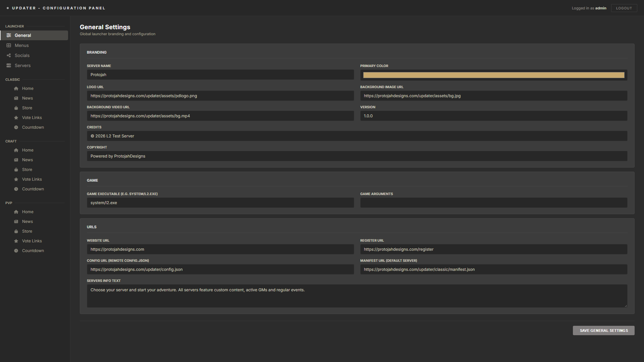
Task: Open Classic Vote Links page
Action: [x=34, y=118]
